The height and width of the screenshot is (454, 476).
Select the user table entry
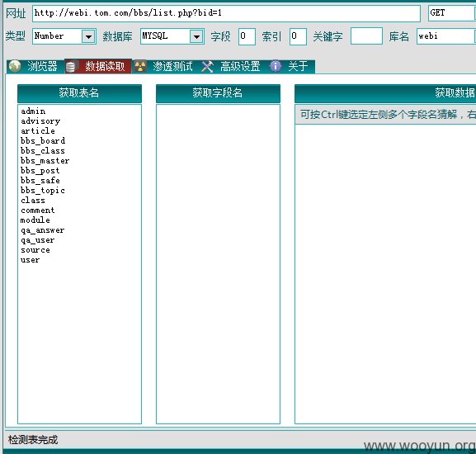pyautogui.click(x=30, y=260)
